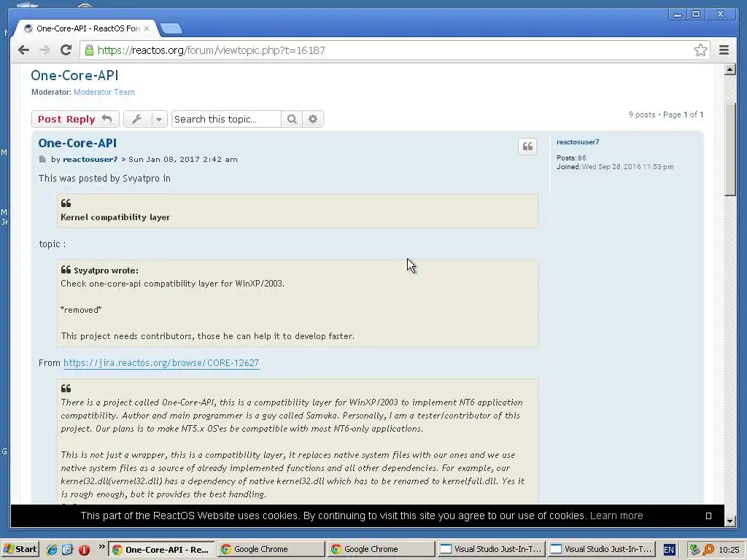Screen dimensions: 747x560
Task: Open a new Chrome tab
Action: [x=171, y=28]
